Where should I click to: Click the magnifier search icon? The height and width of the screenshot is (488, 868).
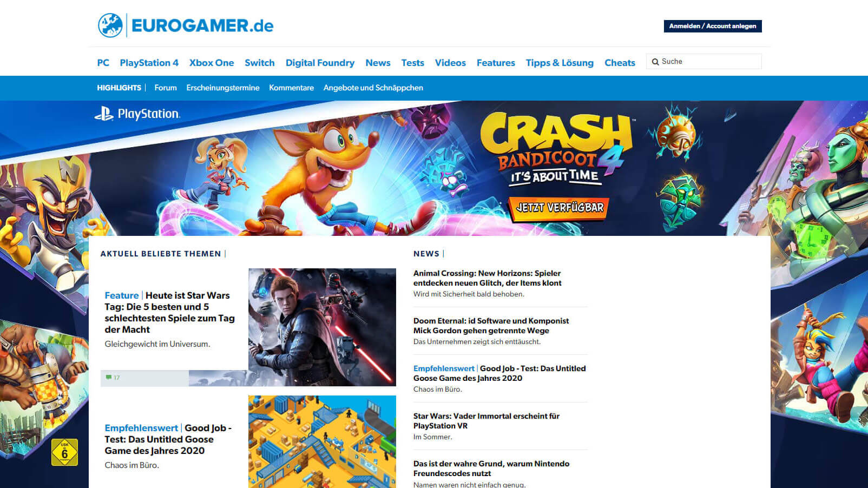655,62
